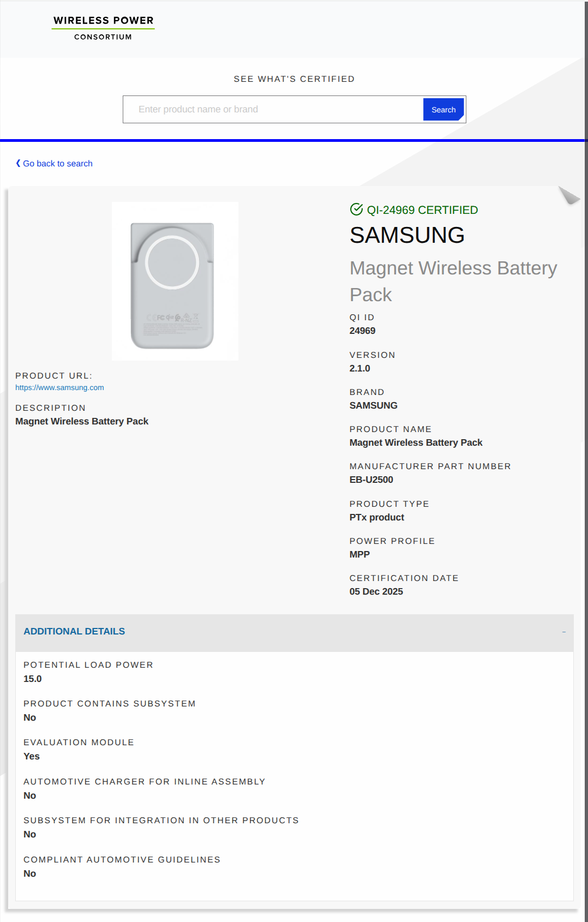
Task: Click No under Compliant Automotive Guidelines
Action: click(x=29, y=873)
